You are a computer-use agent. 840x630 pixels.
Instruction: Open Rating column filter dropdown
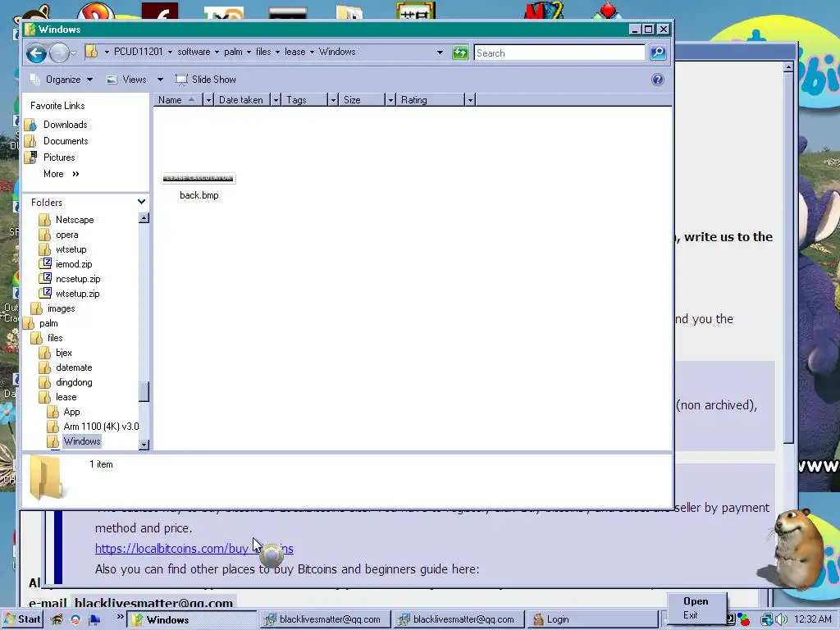(470, 99)
